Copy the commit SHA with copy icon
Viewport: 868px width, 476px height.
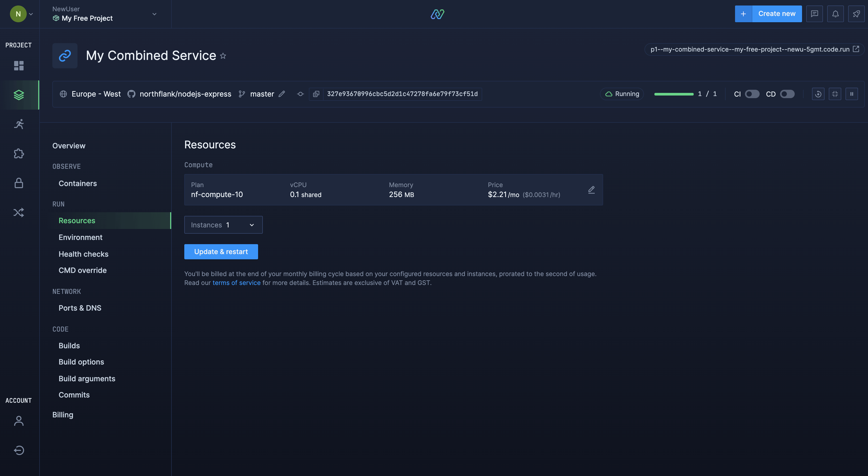316,94
